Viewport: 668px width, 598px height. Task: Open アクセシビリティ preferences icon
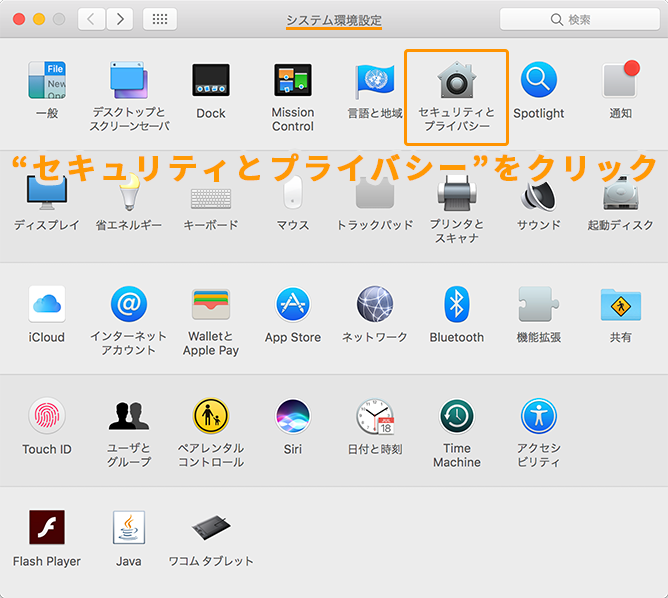coord(538,416)
